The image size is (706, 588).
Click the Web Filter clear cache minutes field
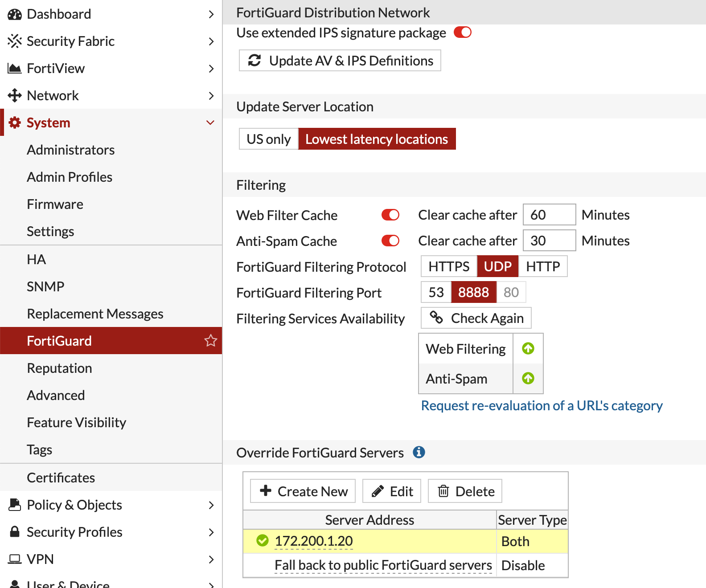point(549,215)
